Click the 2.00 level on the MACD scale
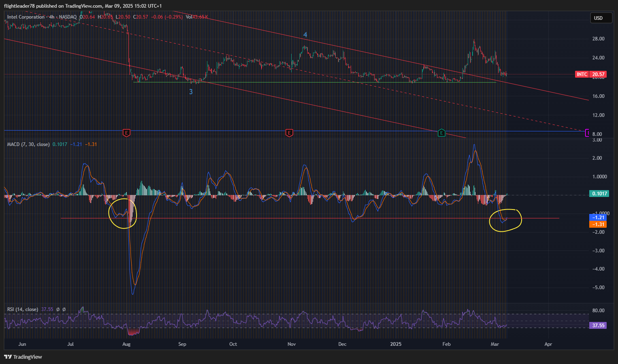Viewport: 618px width, 364px height. (x=597, y=158)
